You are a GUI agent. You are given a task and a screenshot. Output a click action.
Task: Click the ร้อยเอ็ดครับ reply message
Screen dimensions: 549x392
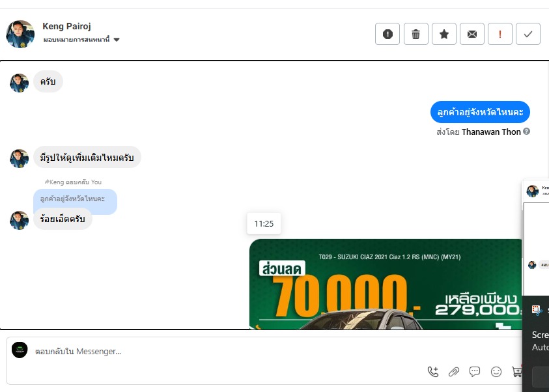(63, 219)
